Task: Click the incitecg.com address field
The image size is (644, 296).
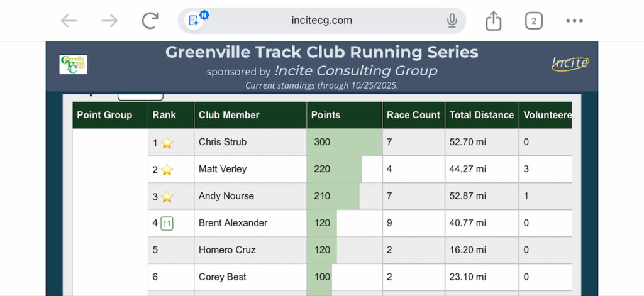Action: pyautogui.click(x=321, y=21)
